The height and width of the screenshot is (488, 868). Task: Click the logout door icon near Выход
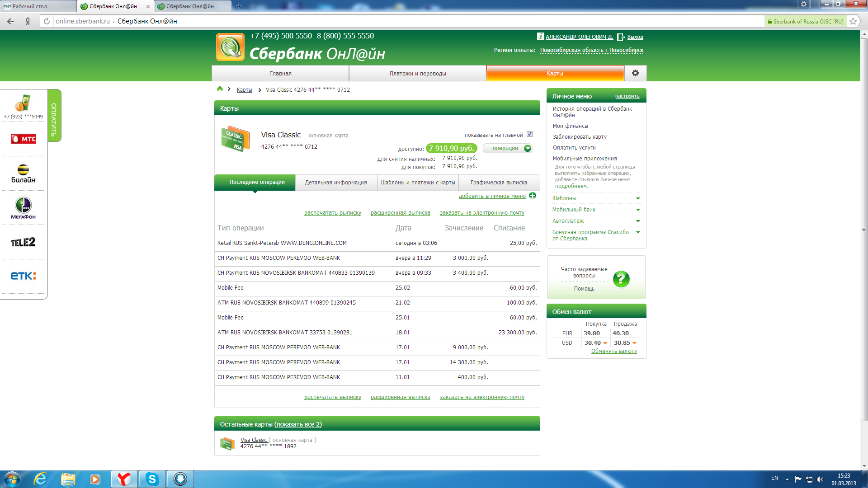(x=621, y=37)
